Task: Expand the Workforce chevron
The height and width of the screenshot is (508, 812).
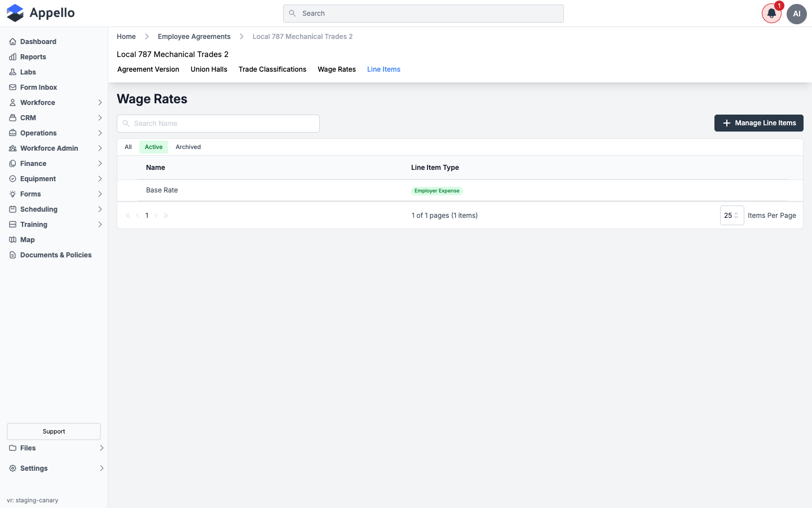Action: (100, 103)
